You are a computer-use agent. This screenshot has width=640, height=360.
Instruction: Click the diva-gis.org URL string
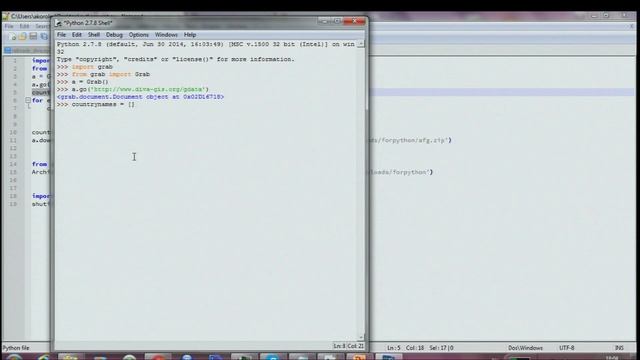click(148, 89)
